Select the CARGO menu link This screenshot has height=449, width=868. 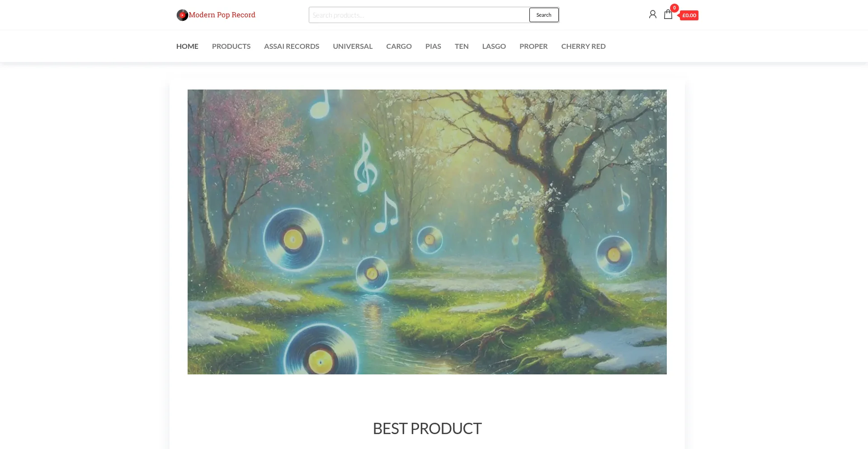[399, 46]
